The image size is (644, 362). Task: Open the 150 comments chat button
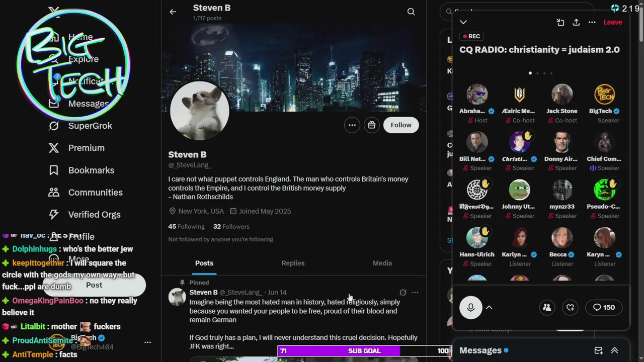coord(604,307)
